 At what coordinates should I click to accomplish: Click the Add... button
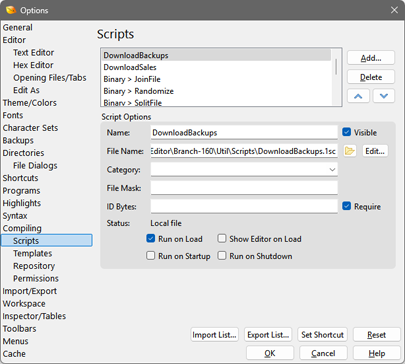371,58
